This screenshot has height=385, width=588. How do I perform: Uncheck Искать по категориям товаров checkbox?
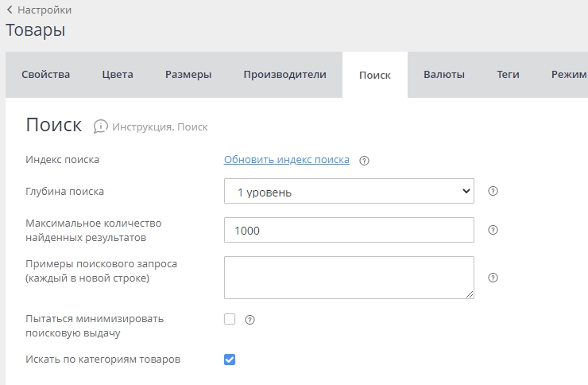pyautogui.click(x=230, y=360)
